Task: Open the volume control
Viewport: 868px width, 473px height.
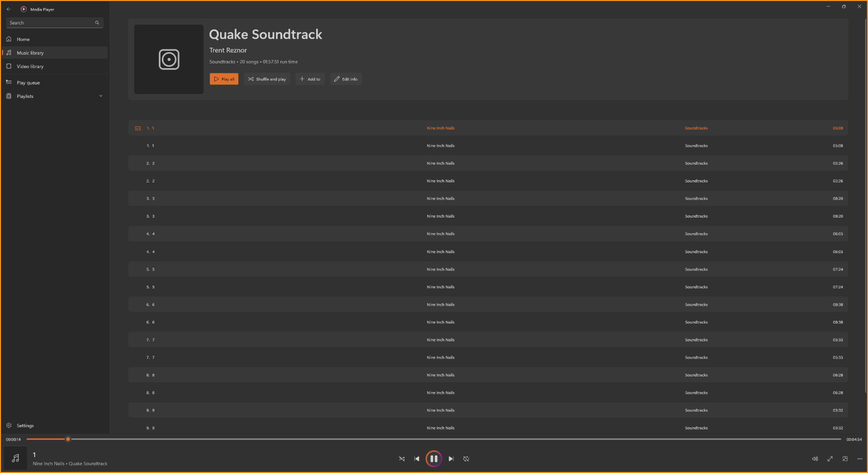Action: (x=815, y=459)
